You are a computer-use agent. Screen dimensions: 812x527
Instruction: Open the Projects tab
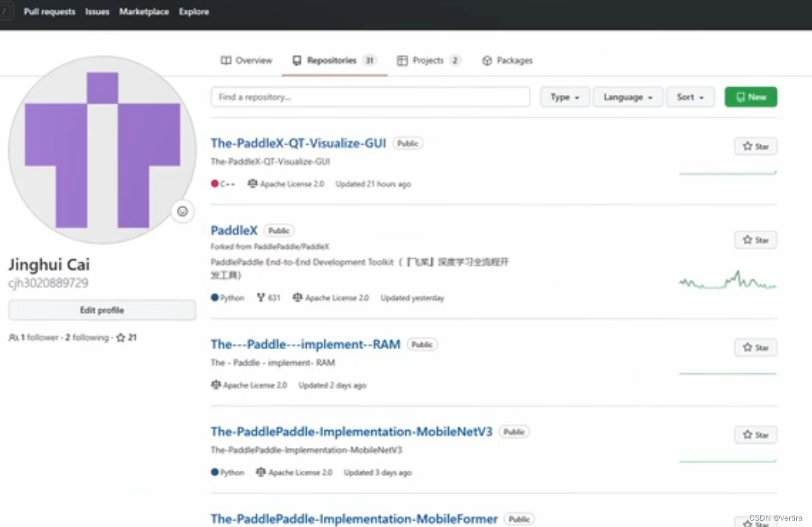click(429, 61)
